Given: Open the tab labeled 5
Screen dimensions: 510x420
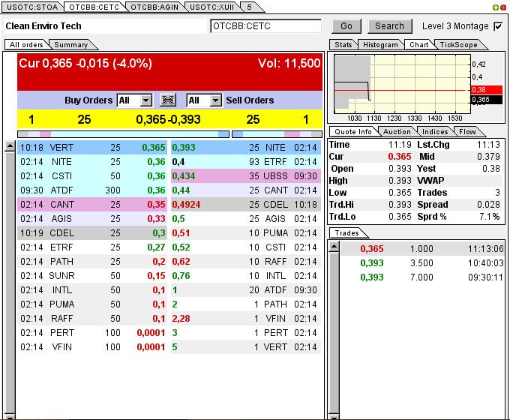Looking at the screenshot, I should click(x=250, y=7).
